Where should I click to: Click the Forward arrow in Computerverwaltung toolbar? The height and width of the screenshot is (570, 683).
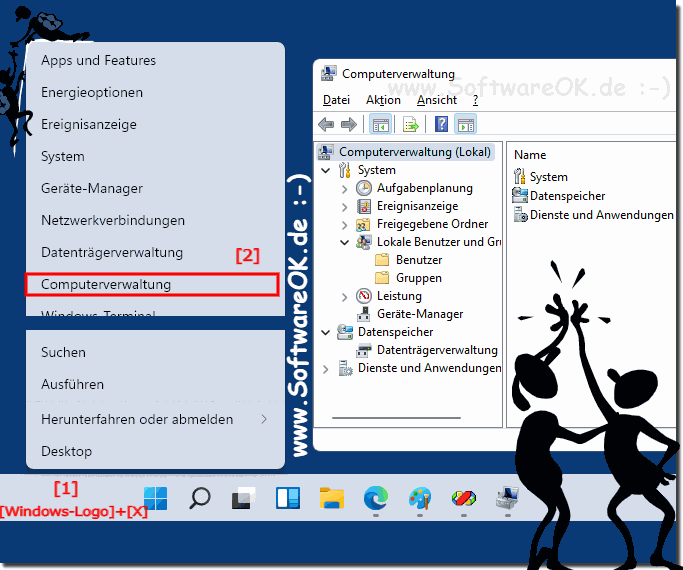tap(348, 125)
